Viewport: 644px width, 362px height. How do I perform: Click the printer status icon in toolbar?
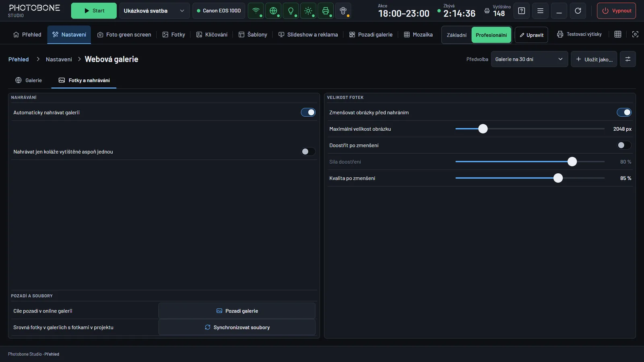point(326,11)
